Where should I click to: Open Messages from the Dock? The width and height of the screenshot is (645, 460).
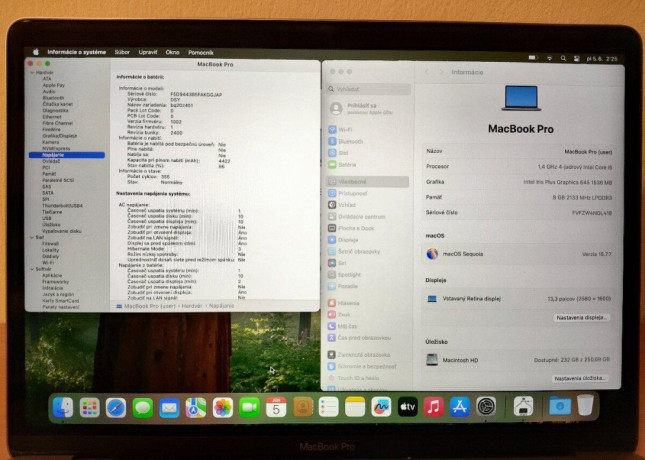pyautogui.click(x=142, y=408)
